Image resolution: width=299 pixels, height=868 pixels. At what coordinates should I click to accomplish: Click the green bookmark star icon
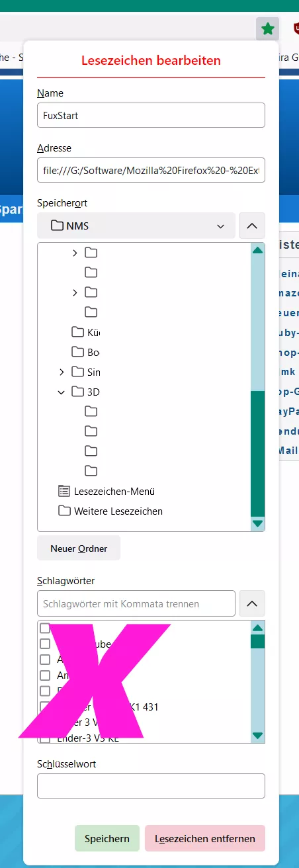tap(267, 28)
